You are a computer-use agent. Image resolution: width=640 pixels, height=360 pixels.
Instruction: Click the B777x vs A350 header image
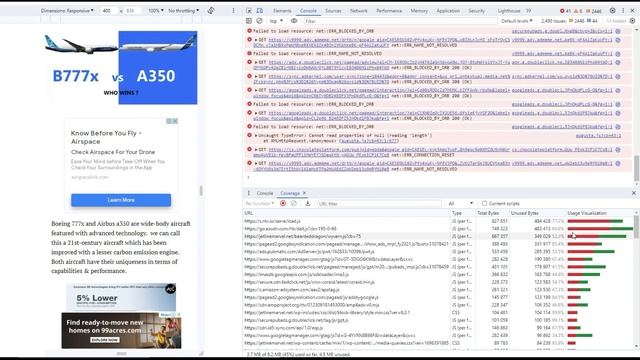click(121, 68)
